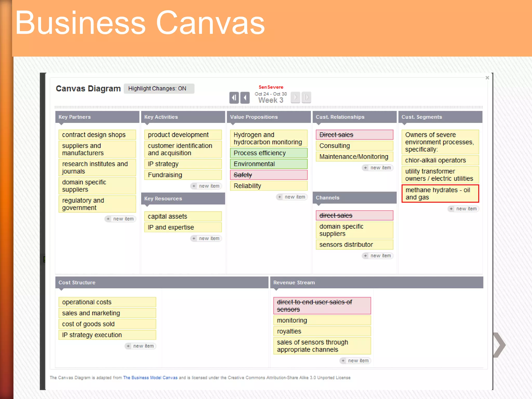Select the Key Activities header
The height and width of the screenshot is (399, 532).
[x=183, y=117]
